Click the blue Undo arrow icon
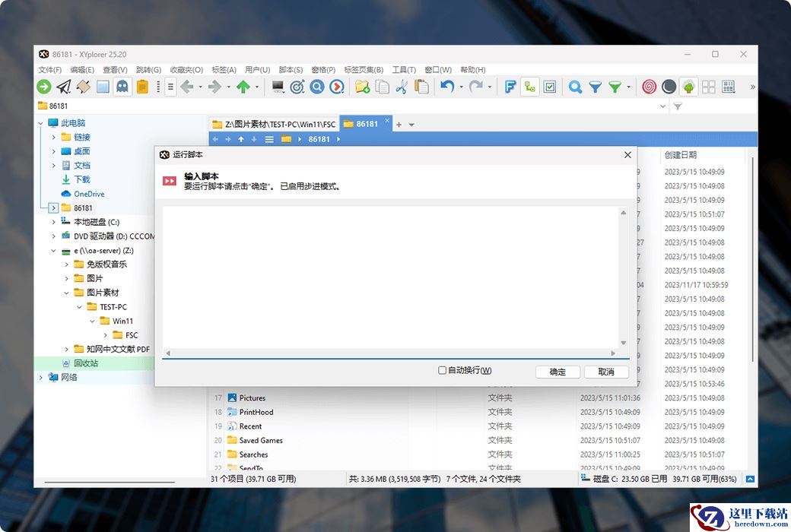 (x=447, y=87)
